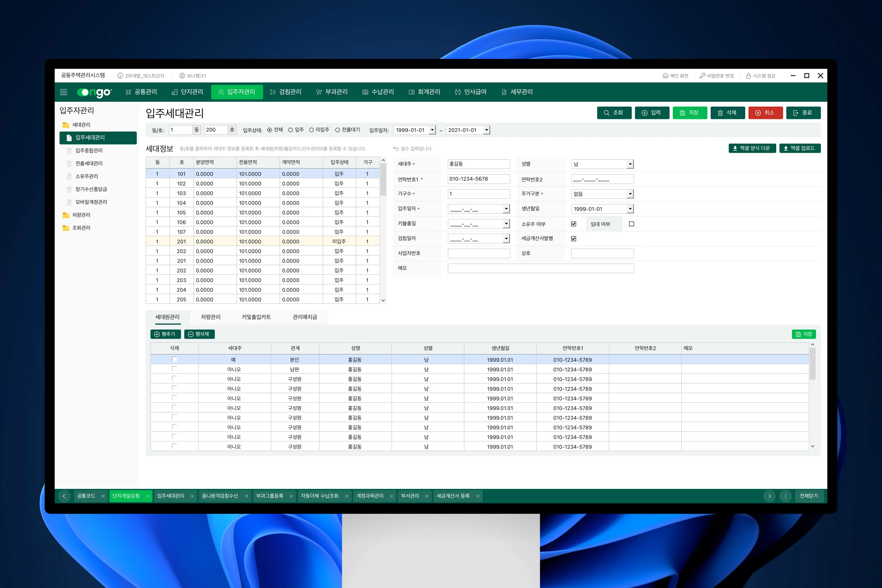This screenshot has width=882, height=588.
Task: Open the three-dot tab options icon
Action: coord(785,496)
